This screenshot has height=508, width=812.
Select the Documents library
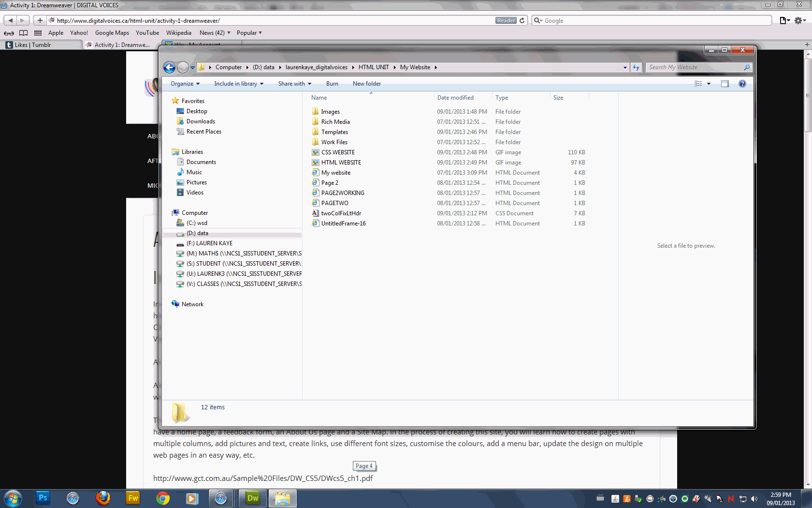[201, 162]
